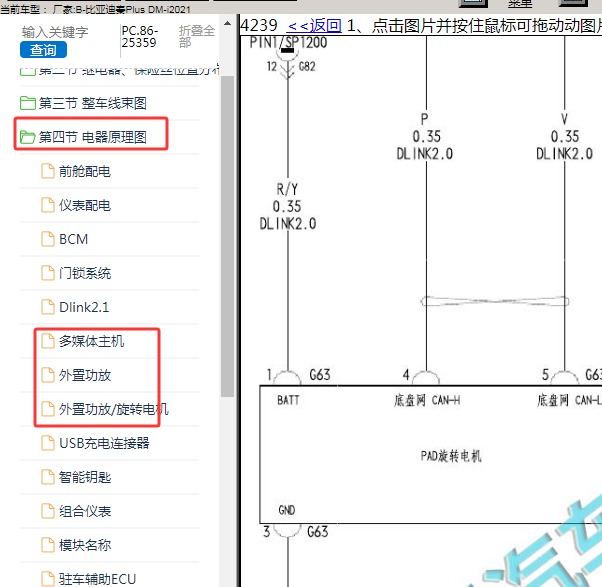Click 折叠全部 to collapse all sections
The image size is (602, 587).
(197, 36)
